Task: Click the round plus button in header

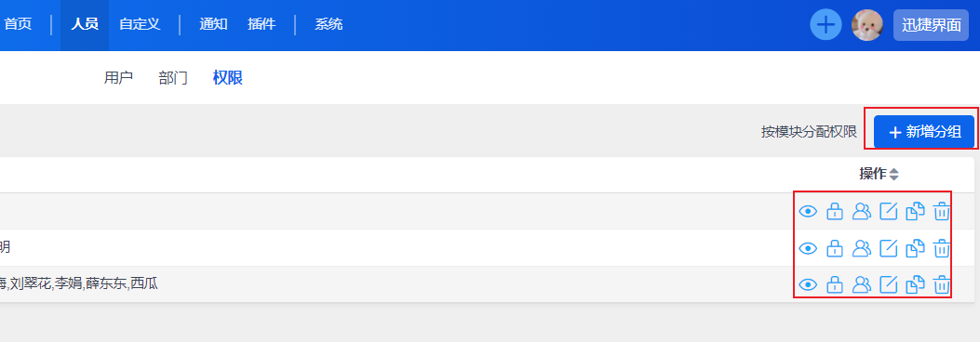Action: click(x=826, y=26)
